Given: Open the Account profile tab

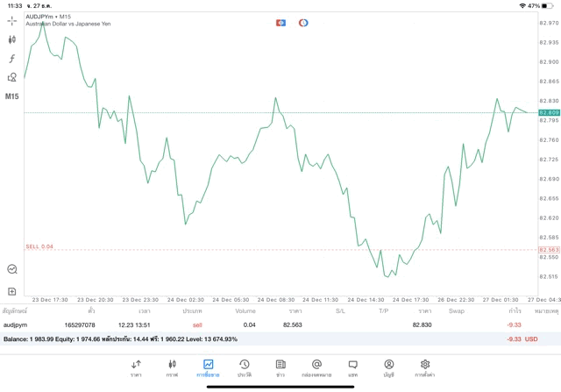Looking at the screenshot, I should click(x=388, y=367).
